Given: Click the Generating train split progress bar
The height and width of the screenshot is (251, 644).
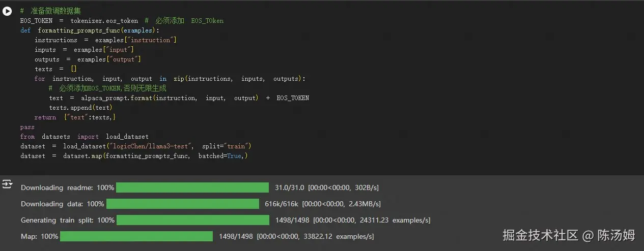Looking at the screenshot, I should (x=192, y=220).
